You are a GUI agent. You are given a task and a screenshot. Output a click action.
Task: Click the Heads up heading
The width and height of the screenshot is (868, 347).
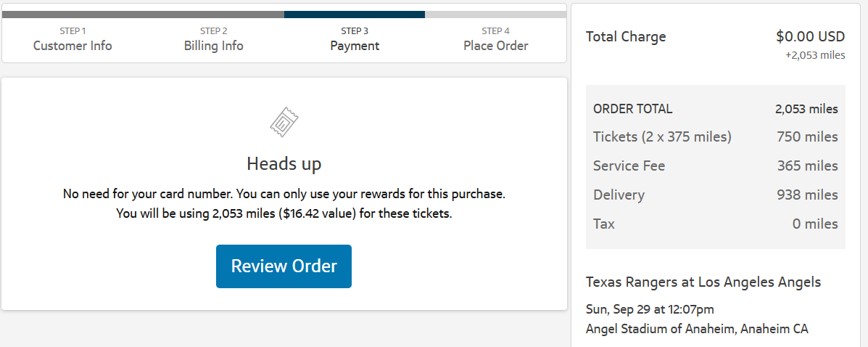click(x=284, y=163)
